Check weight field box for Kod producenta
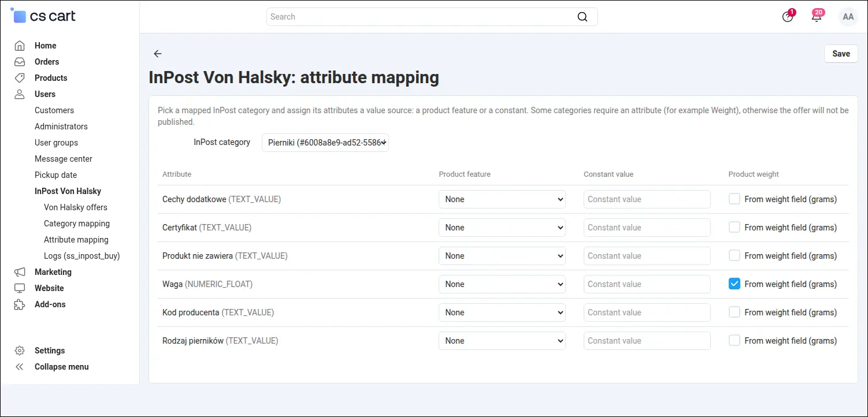 [735, 312]
